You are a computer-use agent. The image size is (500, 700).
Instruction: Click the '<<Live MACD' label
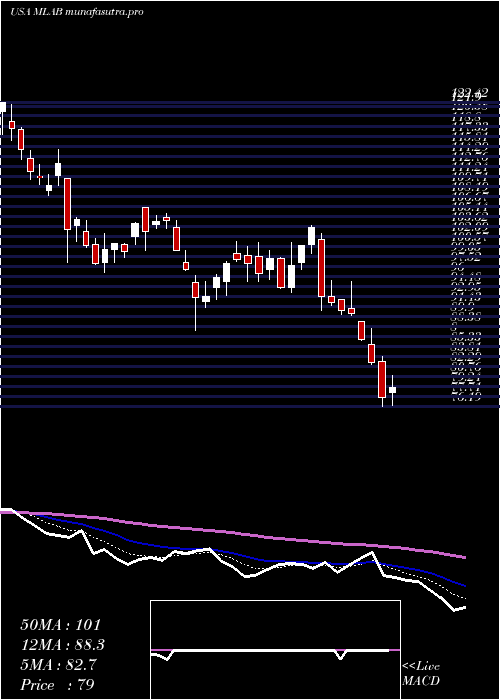tap(421, 674)
